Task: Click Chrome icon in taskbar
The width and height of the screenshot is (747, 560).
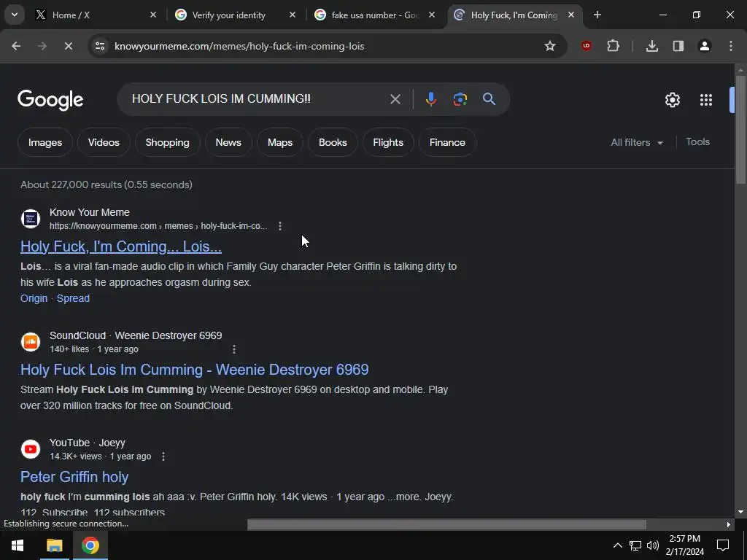Action: point(90,545)
